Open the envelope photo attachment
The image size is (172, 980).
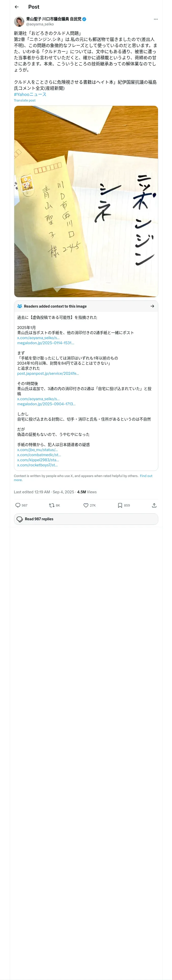point(86,201)
